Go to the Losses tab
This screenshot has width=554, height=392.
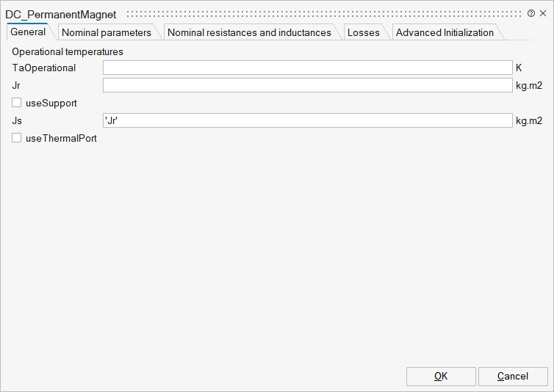click(364, 32)
